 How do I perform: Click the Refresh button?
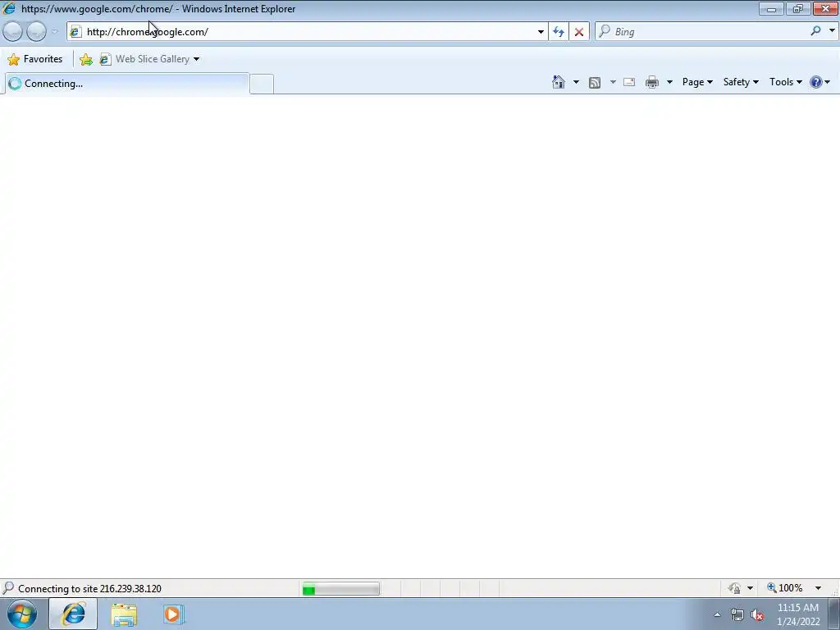click(558, 32)
